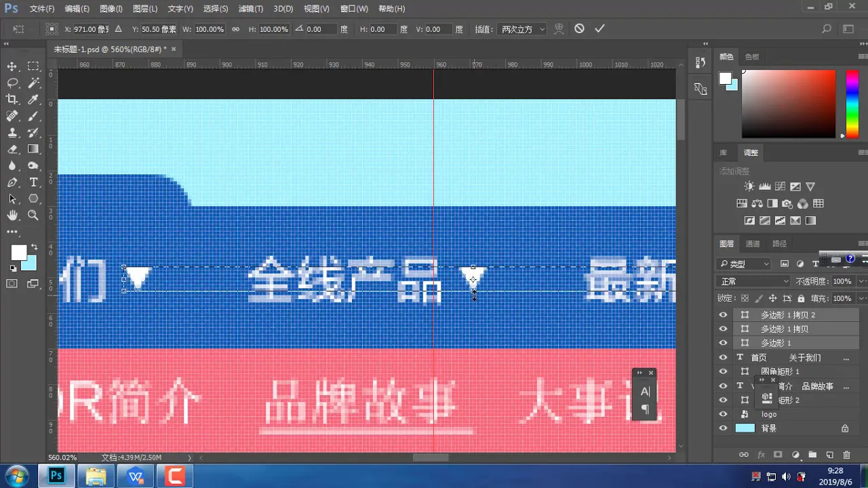Select the Brush tool

pos(33,116)
